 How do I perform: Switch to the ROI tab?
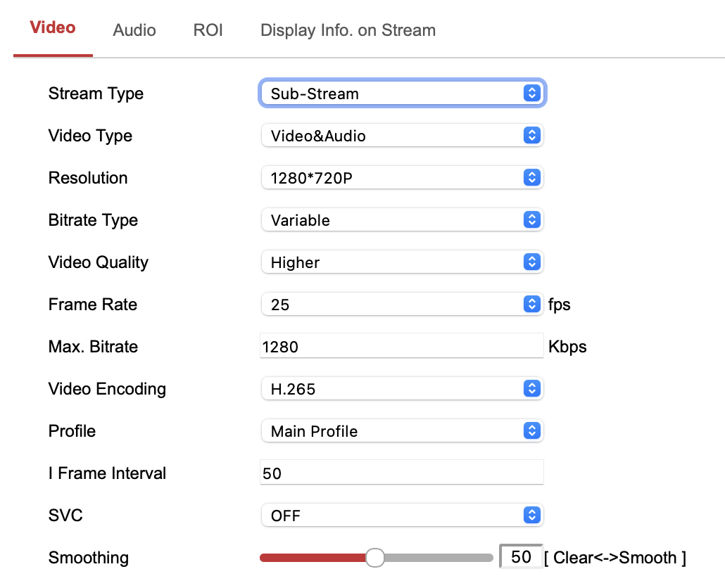208,30
